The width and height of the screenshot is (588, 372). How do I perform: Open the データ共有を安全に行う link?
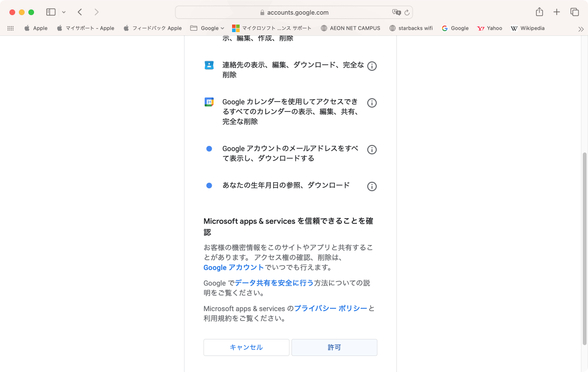274,283
